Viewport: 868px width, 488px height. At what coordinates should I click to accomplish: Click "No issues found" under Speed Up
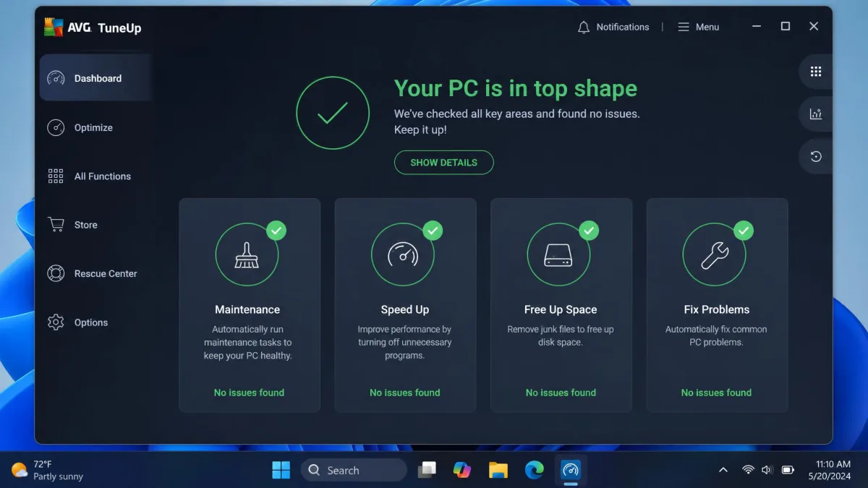pos(405,393)
